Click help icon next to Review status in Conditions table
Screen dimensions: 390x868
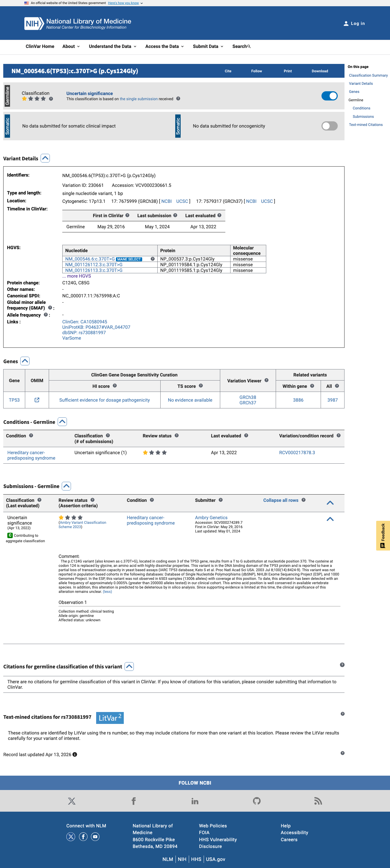177,436
